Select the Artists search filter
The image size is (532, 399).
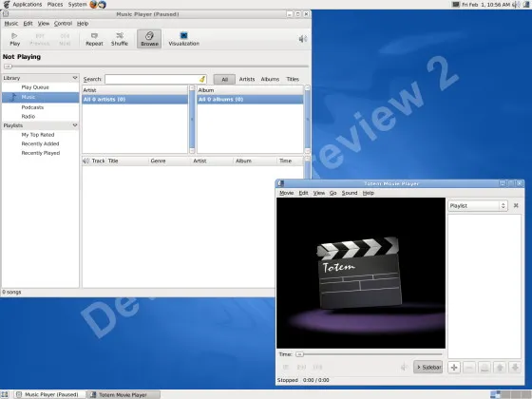(247, 79)
